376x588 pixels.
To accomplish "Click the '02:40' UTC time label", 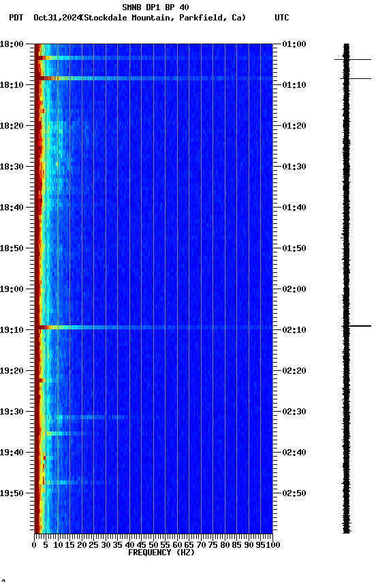I will click(294, 453).
